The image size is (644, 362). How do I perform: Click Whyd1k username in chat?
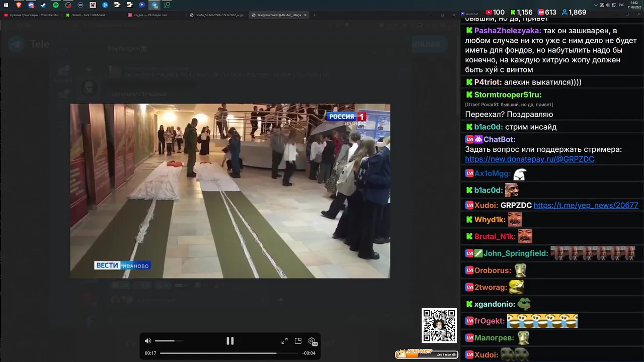pyautogui.click(x=490, y=220)
